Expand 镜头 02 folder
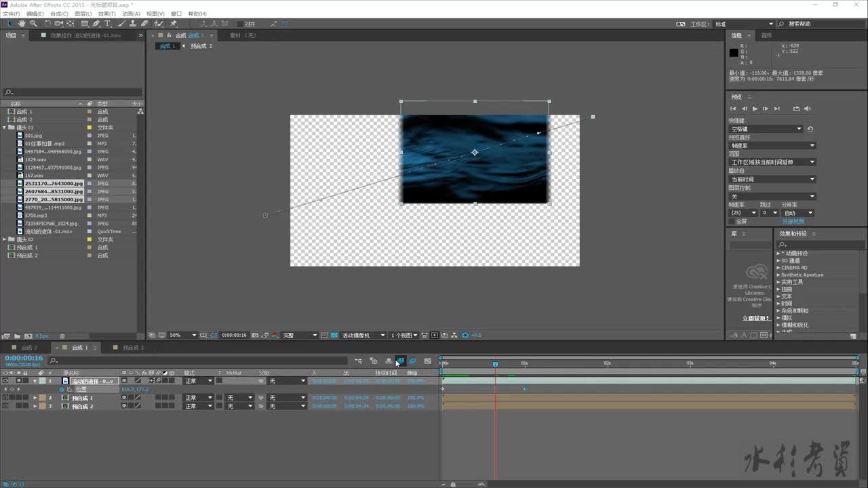Viewport: 868px width, 488px height. 5,239
